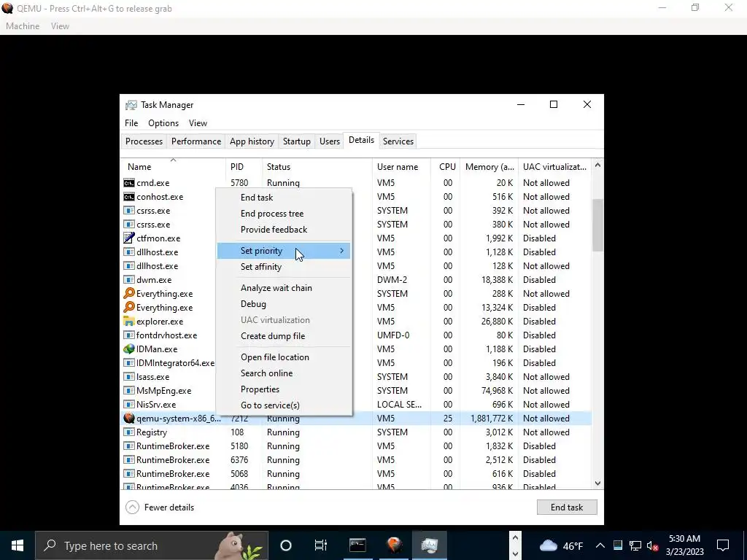Open the Windows Start menu
Viewport: 747px width, 560px height.
point(18,545)
